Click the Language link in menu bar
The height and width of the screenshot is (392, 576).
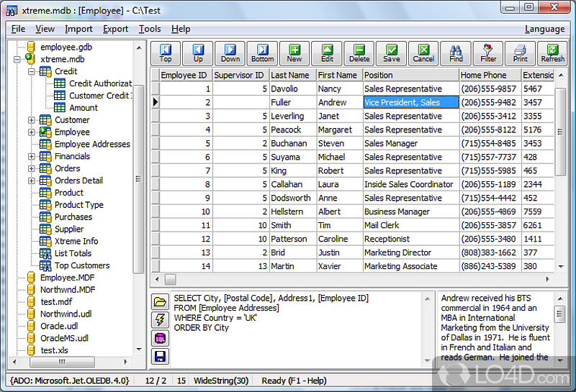click(544, 29)
